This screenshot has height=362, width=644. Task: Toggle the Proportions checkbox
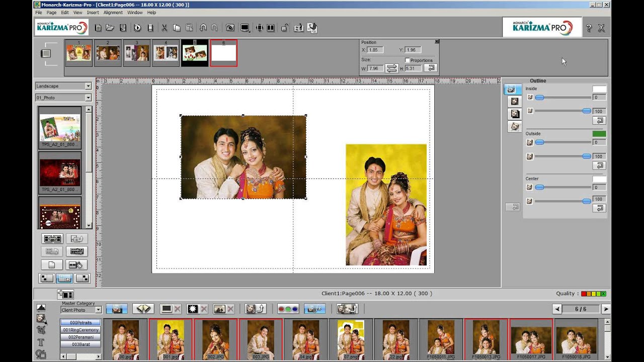(x=408, y=60)
